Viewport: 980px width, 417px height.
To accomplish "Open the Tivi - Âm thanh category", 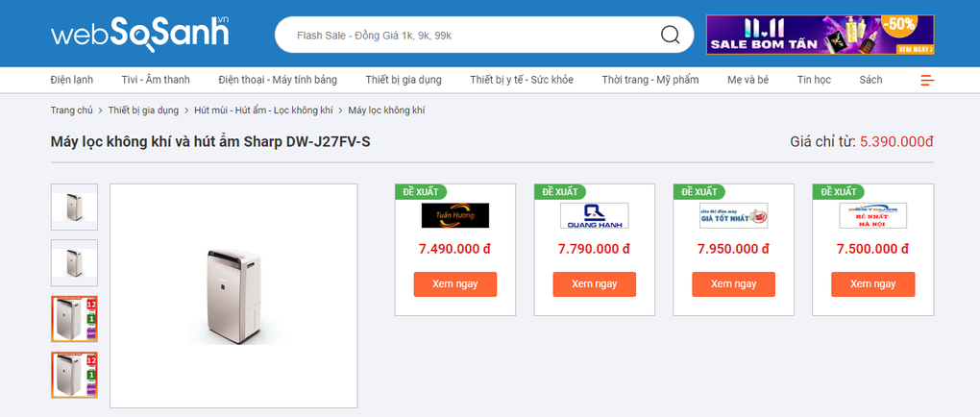I will click(x=156, y=80).
